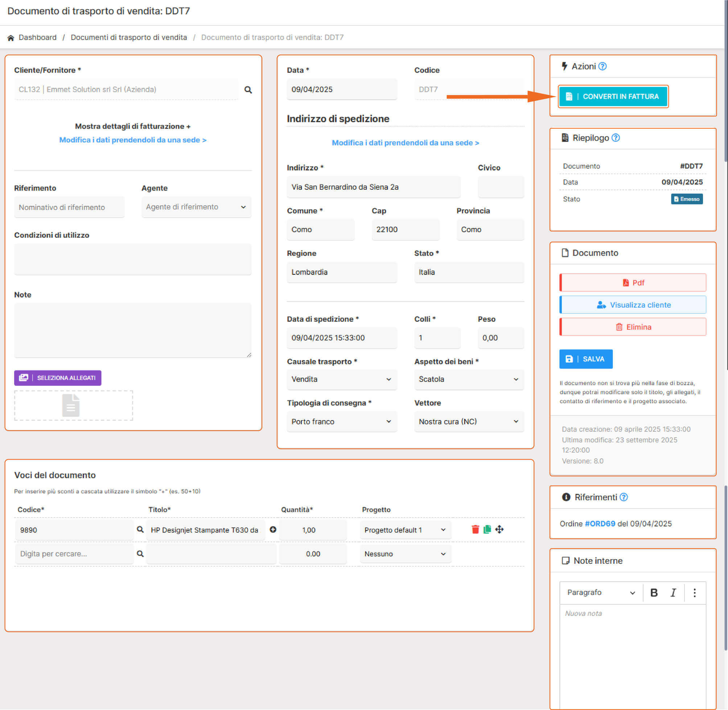728x710 pixels.
Task: Open Paragrafo style dropdown
Action: [x=601, y=592]
